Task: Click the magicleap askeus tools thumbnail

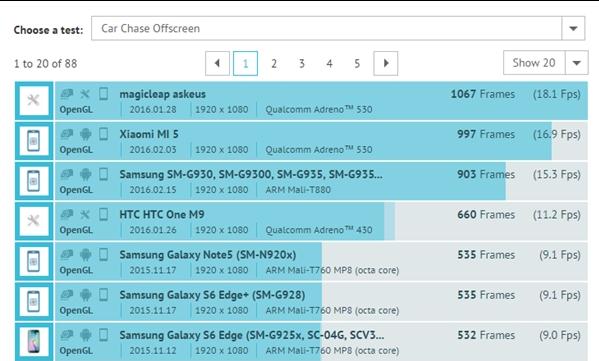Action: point(34,100)
